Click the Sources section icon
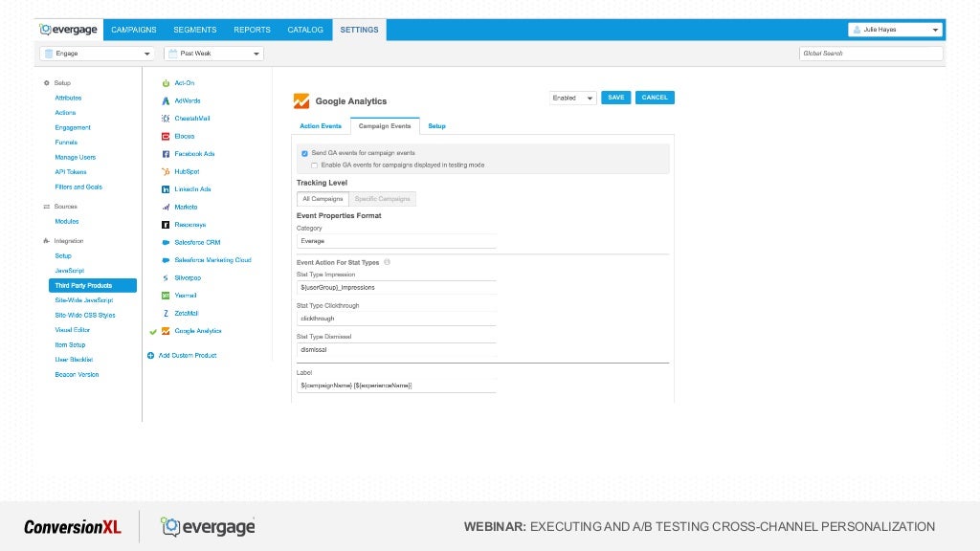The width and height of the screenshot is (980, 551). (46, 207)
